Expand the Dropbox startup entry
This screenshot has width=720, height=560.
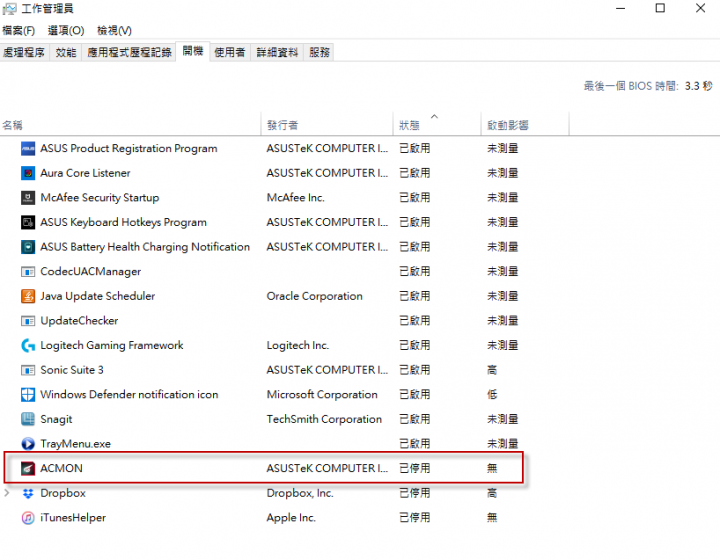click(7, 493)
